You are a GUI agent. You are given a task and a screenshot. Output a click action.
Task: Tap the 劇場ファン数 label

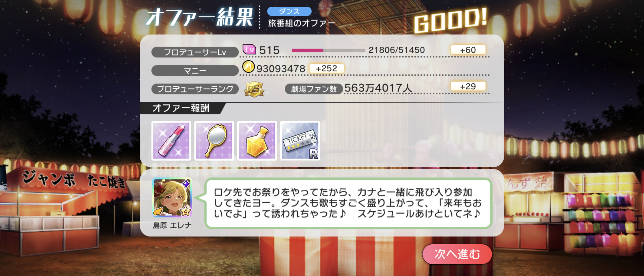coord(314,89)
